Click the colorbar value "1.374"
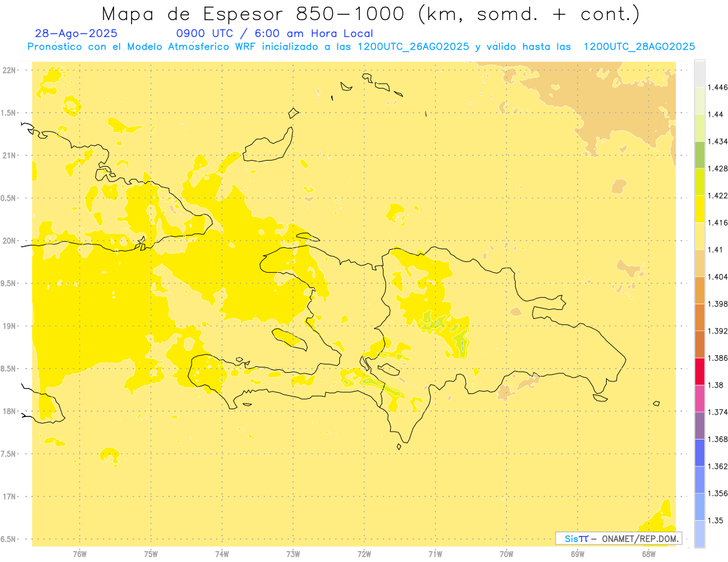Screen dimensions: 728x562 pyautogui.click(x=717, y=412)
